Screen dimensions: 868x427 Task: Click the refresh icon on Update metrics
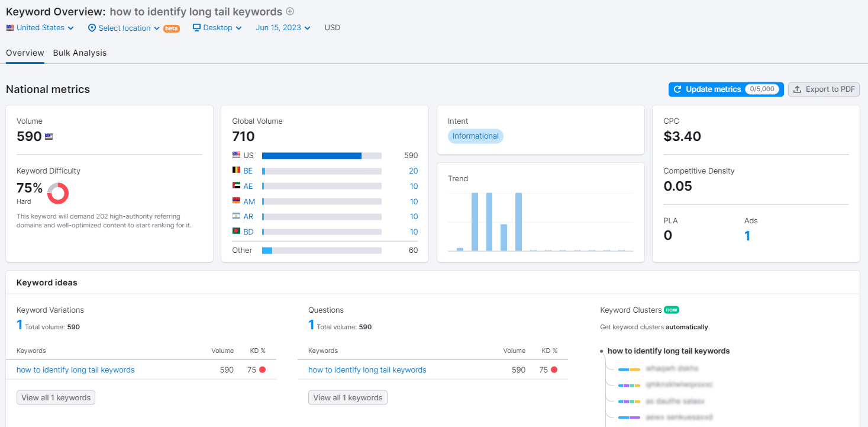(x=678, y=89)
